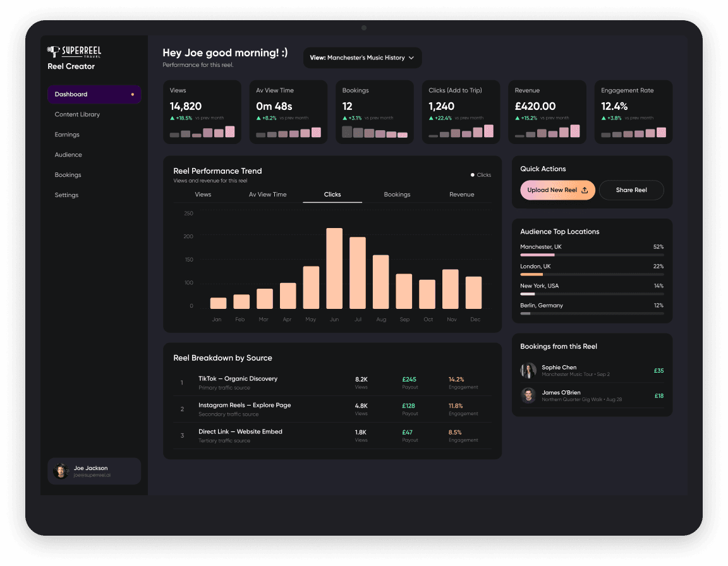Image resolution: width=728 pixels, height=566 pixels.
Task: Click the Dec bar in the chart
Action: [x=473, y=292]
